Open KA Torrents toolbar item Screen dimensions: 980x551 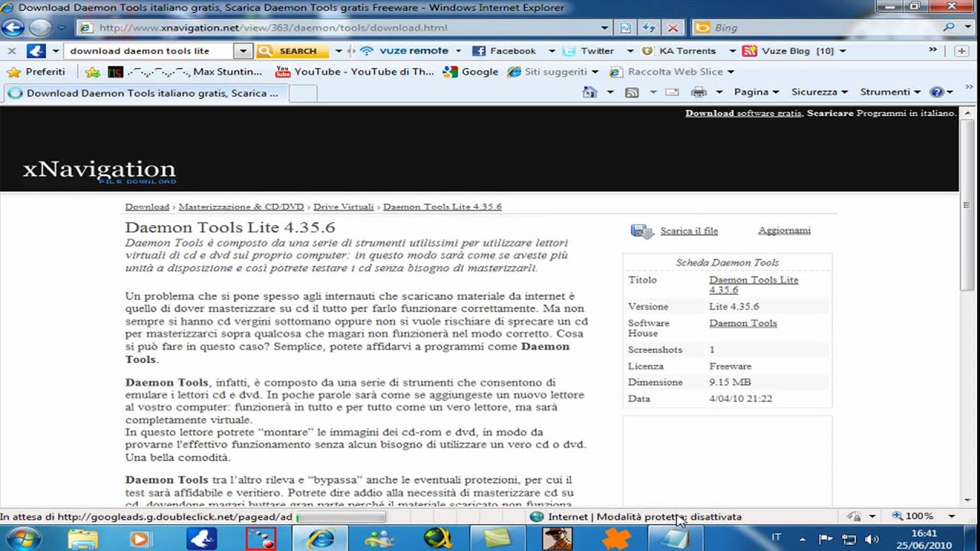click(678, 51)
